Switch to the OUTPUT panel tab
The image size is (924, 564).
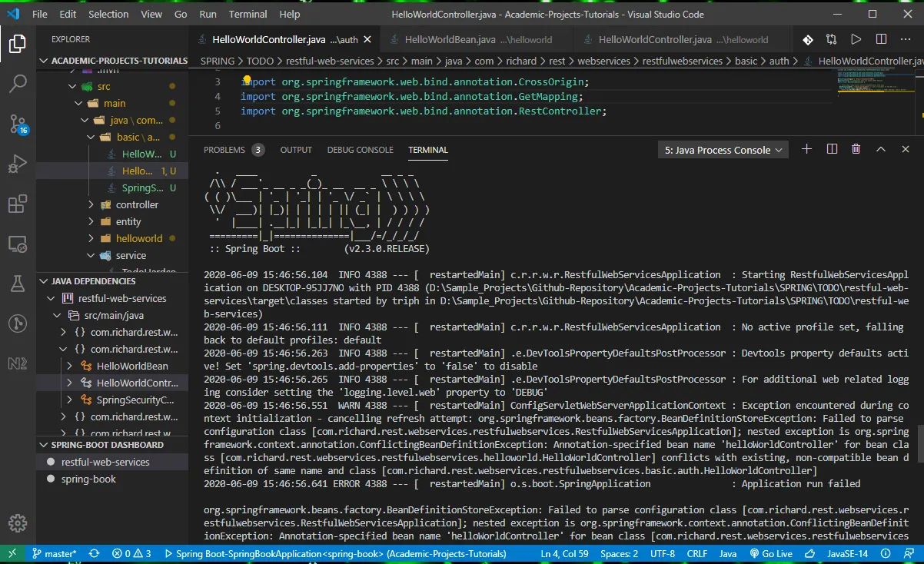296,150
